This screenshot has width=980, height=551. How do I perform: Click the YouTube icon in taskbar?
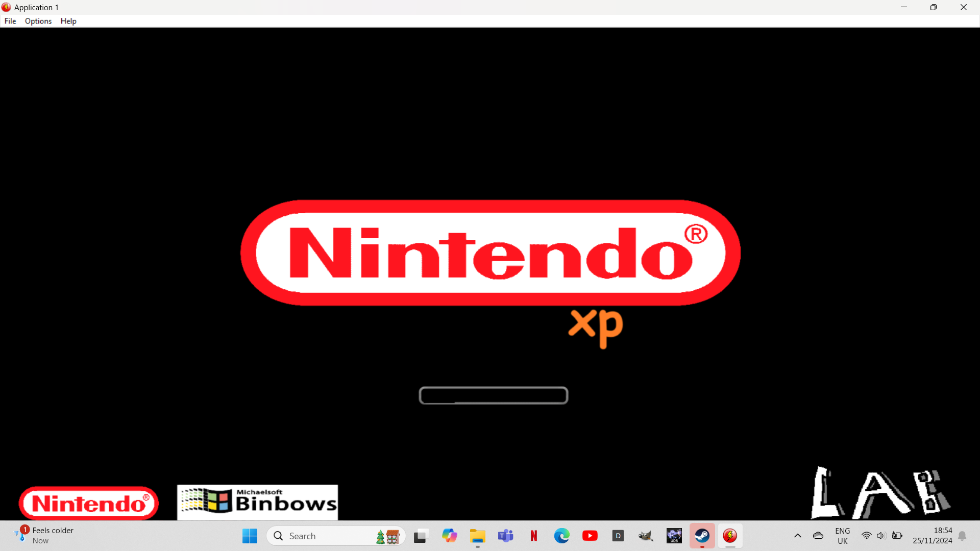[x=590, y=536]
